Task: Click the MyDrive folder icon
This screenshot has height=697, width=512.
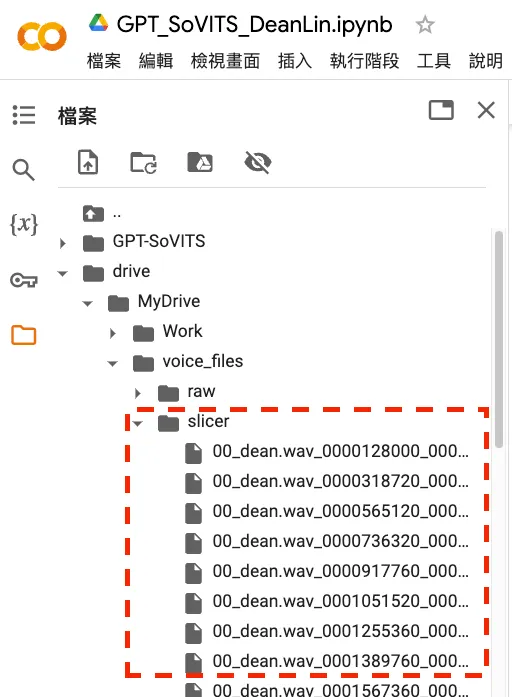Action: [119, 303]
